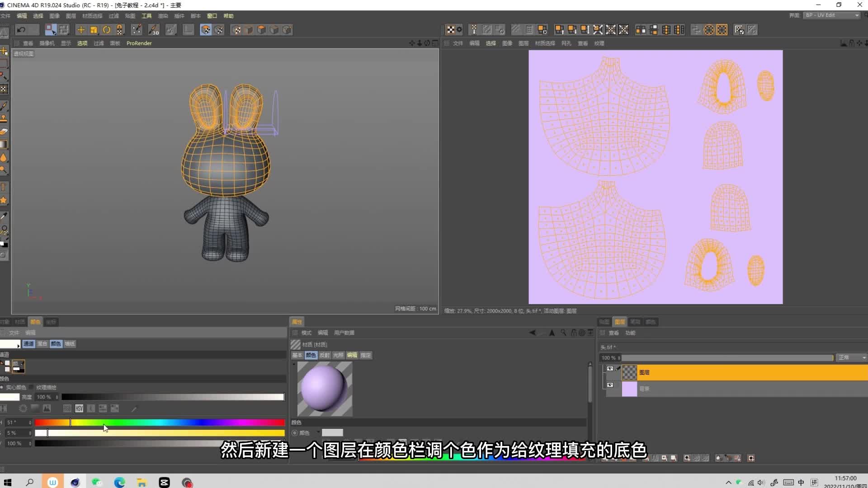868x488 pixels.
Task: Click the hue gradient slider
Action: coord(160,422)
